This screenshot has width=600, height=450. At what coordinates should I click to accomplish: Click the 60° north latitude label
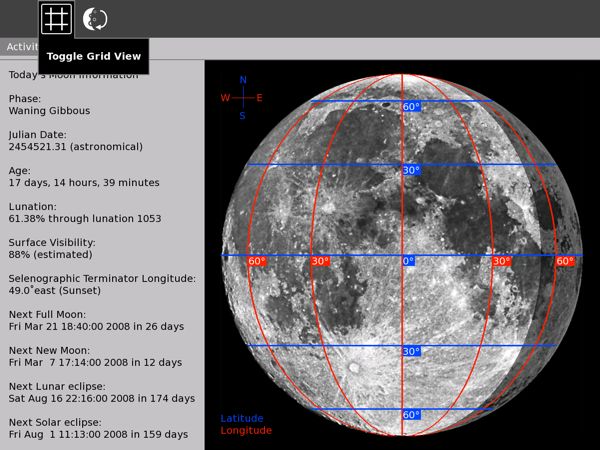411,107
